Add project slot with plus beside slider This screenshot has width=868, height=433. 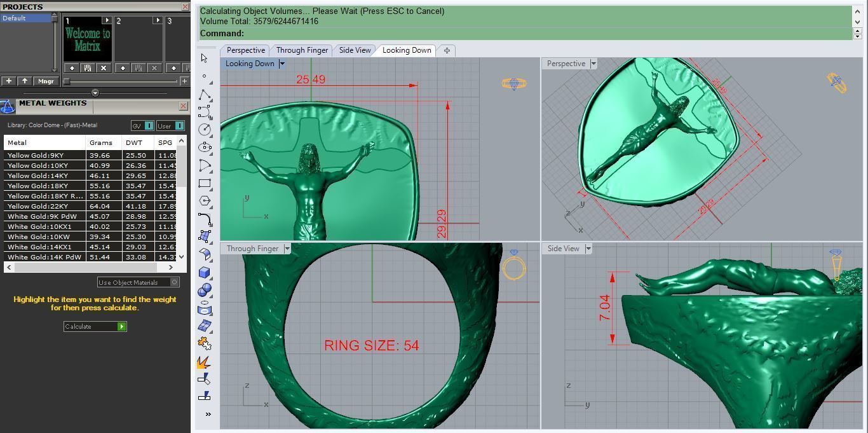pyautogui.click(x=184, y=81)
